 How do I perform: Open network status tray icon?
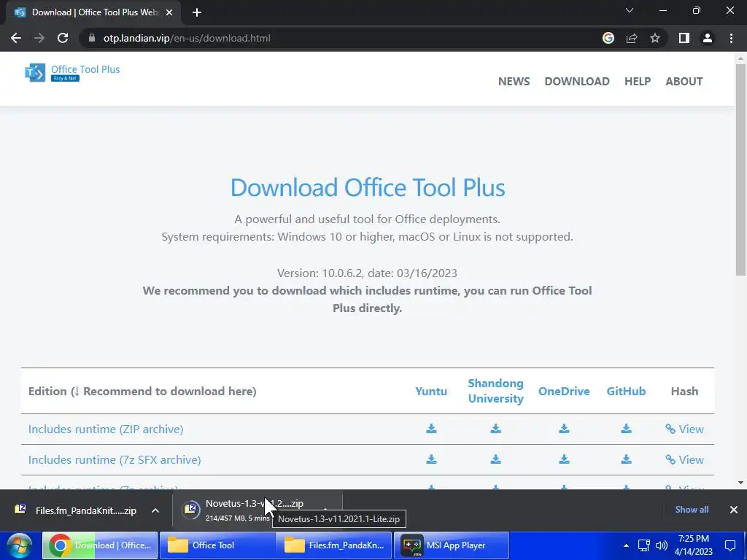[x=644, y=545]
